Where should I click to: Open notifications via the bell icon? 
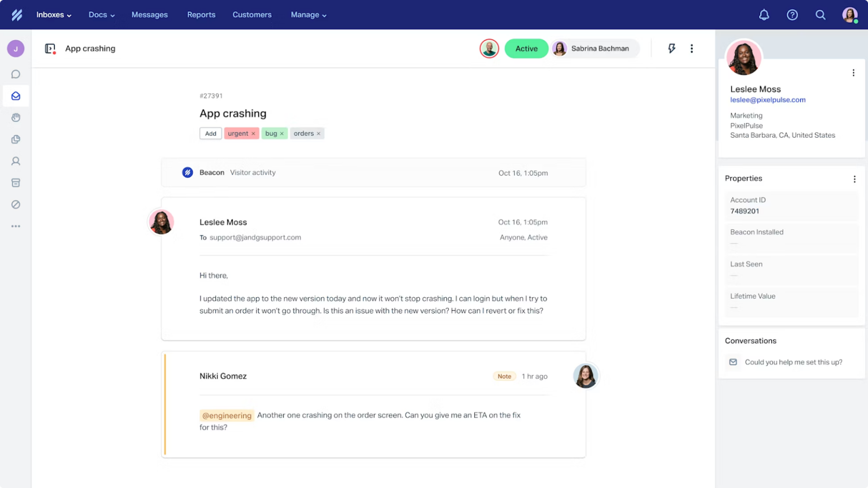coord(764,15)
